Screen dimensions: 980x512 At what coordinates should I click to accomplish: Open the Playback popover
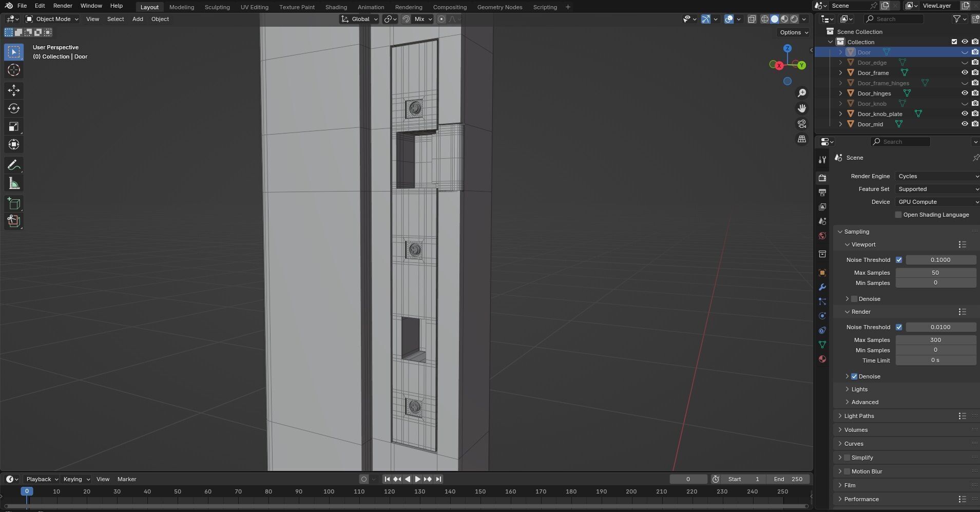42,479
